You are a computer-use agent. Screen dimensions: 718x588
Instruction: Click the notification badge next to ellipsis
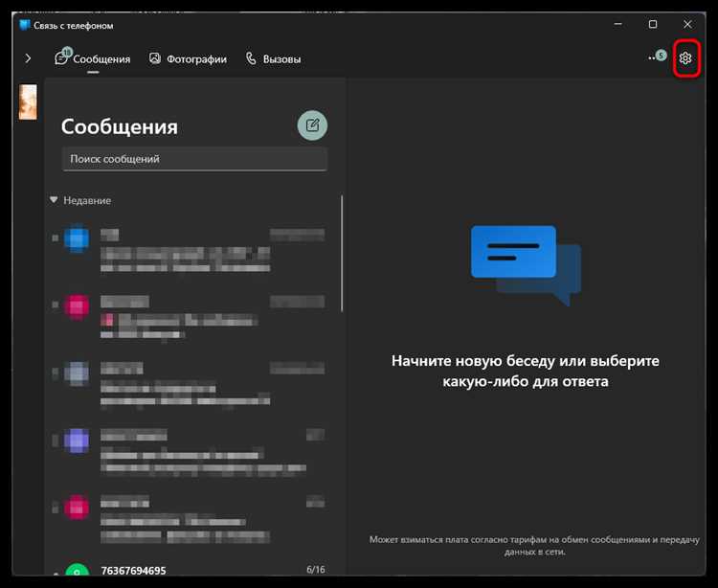[661, 56]
